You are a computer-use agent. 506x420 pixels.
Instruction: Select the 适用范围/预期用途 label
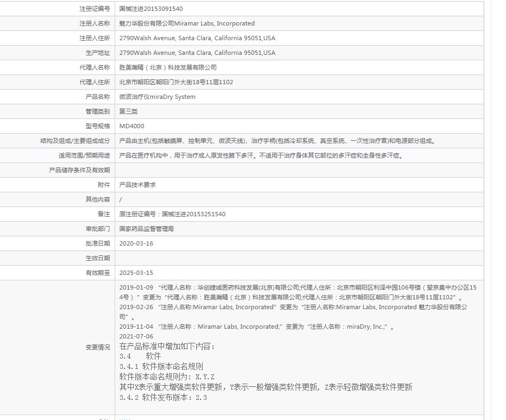point(84,155)
